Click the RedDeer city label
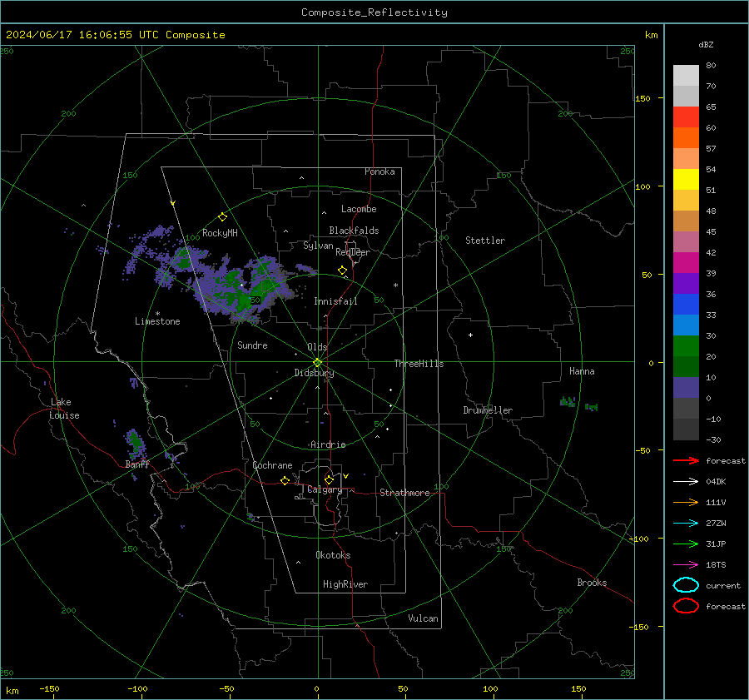Screen dimensions: 749x700 [x=353, y=252]
